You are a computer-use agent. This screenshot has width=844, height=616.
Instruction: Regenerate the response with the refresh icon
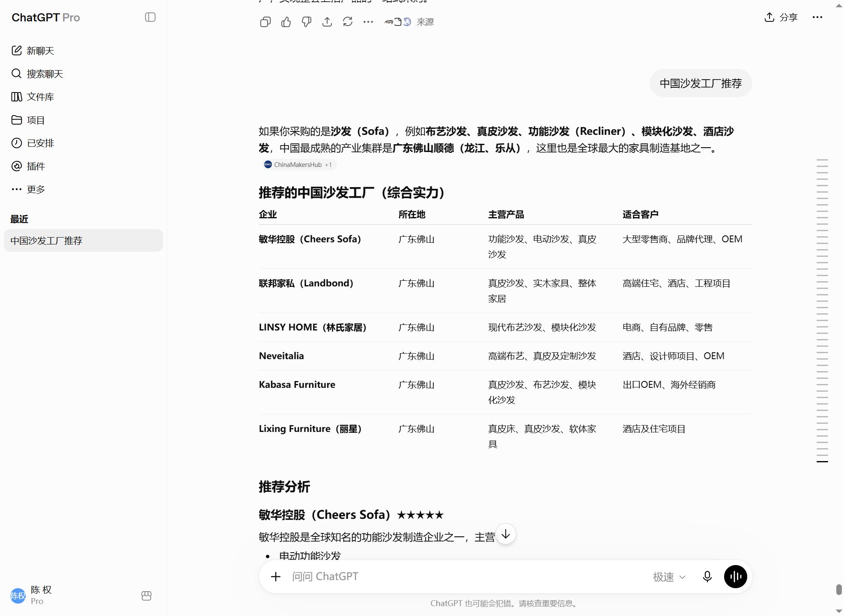tap(348, 22)
